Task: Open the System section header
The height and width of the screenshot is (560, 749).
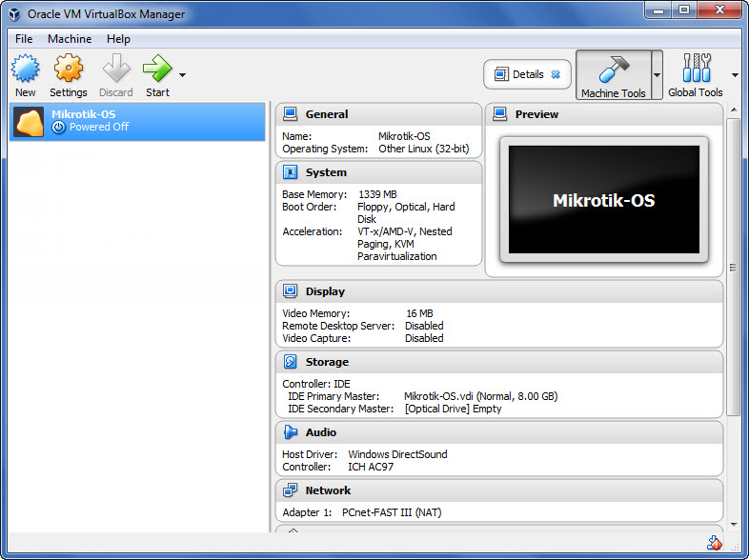Action: coord(379,172)
